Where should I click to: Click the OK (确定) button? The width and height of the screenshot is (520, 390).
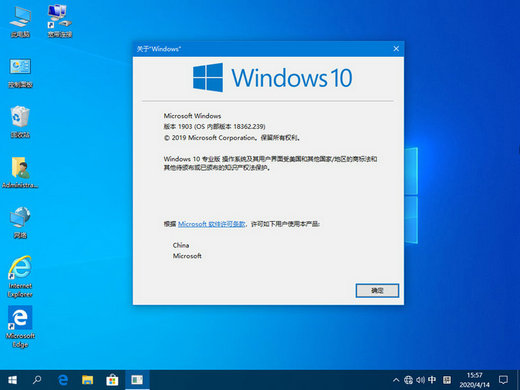377,291
